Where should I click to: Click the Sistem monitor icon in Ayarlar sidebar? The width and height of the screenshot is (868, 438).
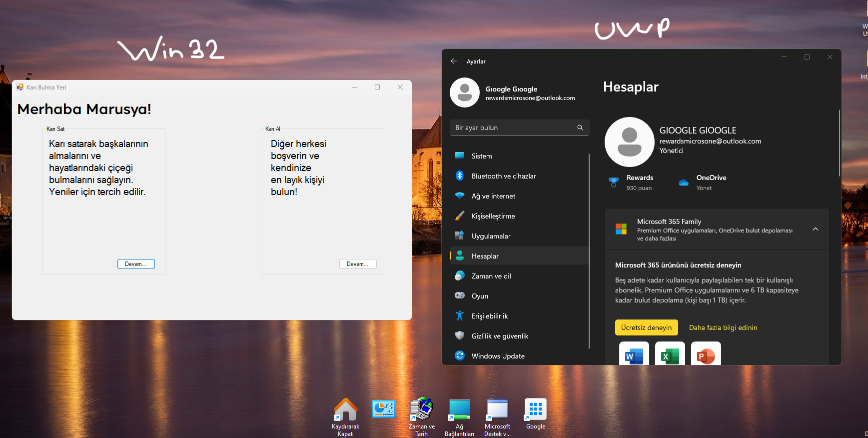coord(460,155)
